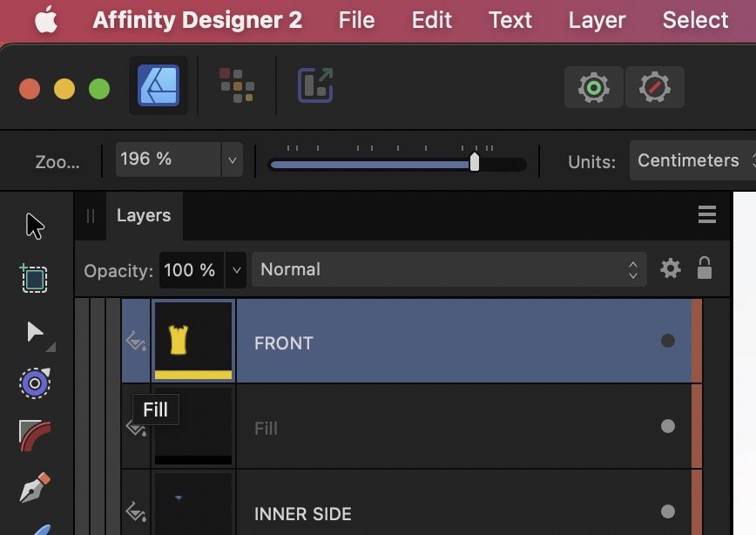Select the Artboard tool
Image resolution: width=756 pixels, height=535 pixels.
34,278
